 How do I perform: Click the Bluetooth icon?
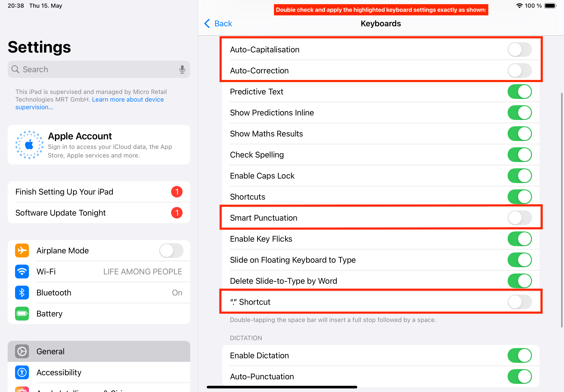click(x=22, y=293)
